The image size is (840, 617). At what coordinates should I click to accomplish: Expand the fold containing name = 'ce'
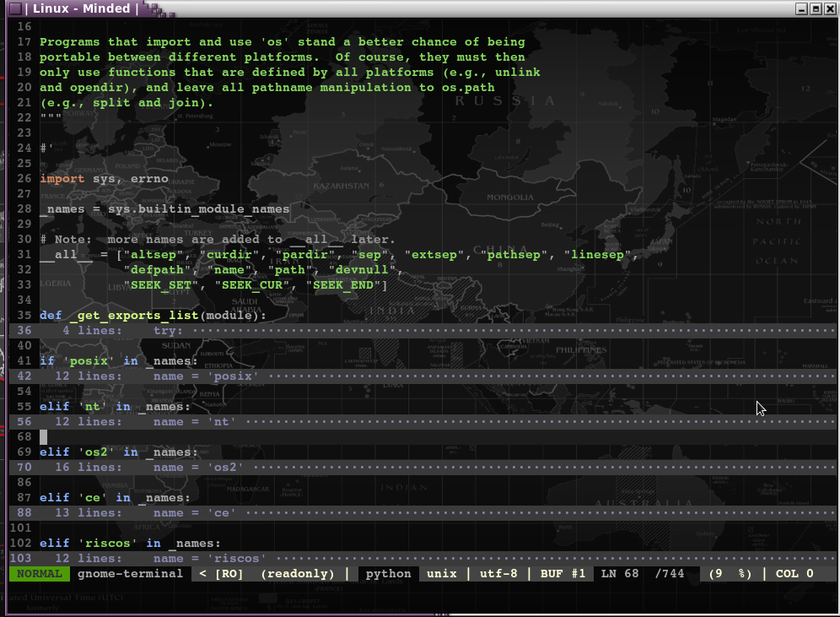point(423,512)
